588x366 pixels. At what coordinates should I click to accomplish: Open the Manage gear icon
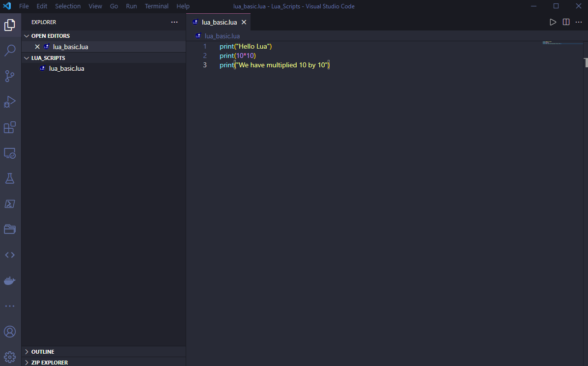10,357
